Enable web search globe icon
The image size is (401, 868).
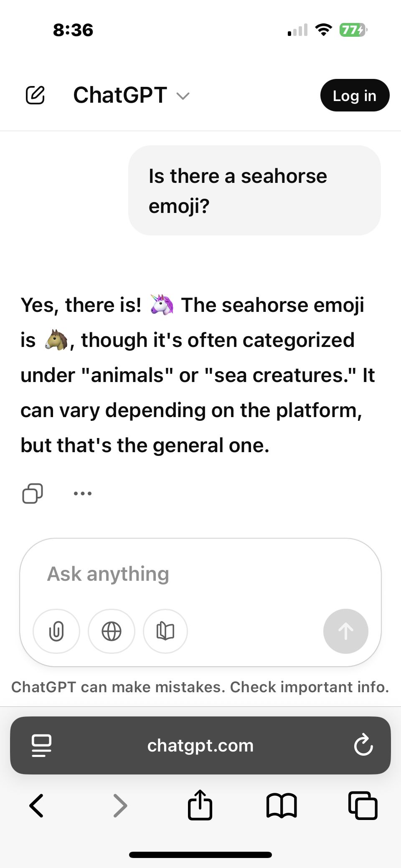[112, 631]
